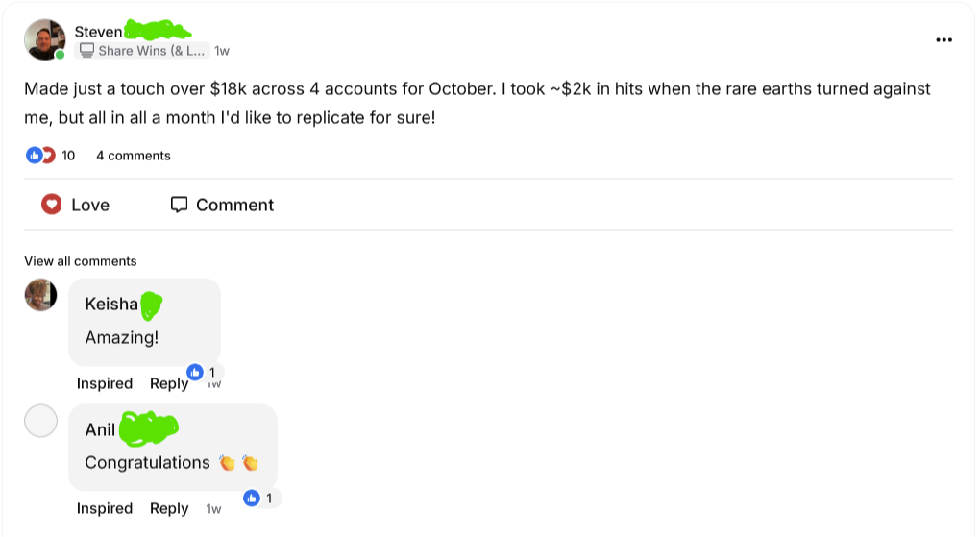The width and height of the screenshot is (980, 537).
Task: Open Steven's profile picture
Action: click(45, 39)
